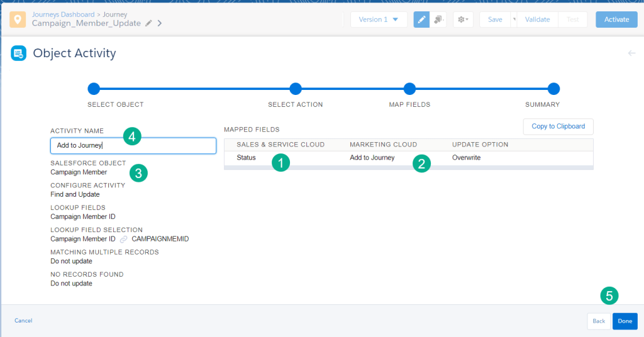Select the Summary step circle
Viewport: 644px width, 337px height.
coord(553,89)
